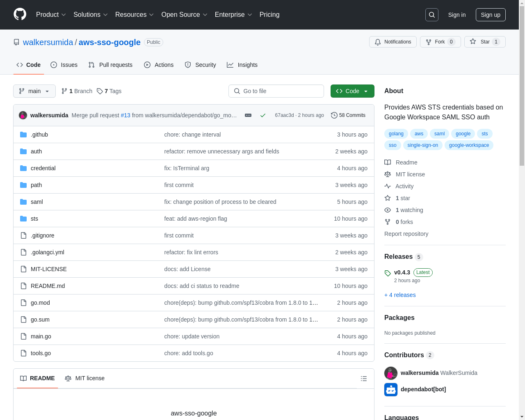This screenshot has height=420, width=525.
Task: Switch to the Actions tab
Action: click(159, 65)
